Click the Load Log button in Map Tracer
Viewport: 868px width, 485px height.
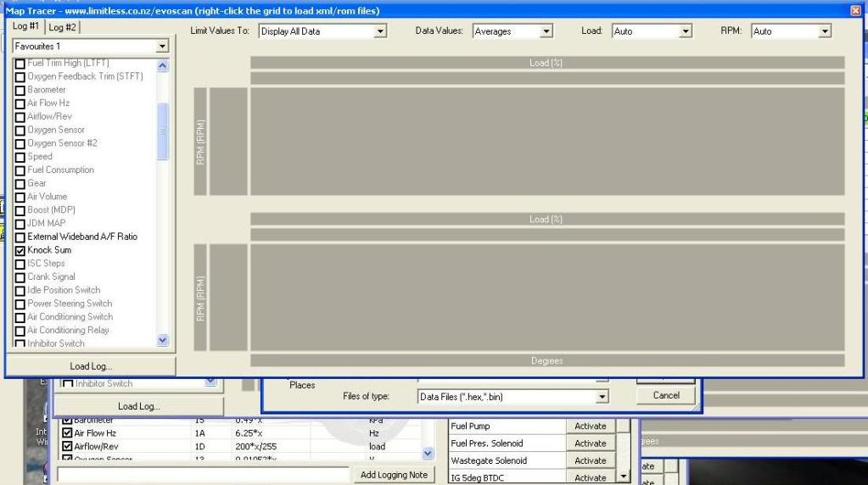[91, 366]
